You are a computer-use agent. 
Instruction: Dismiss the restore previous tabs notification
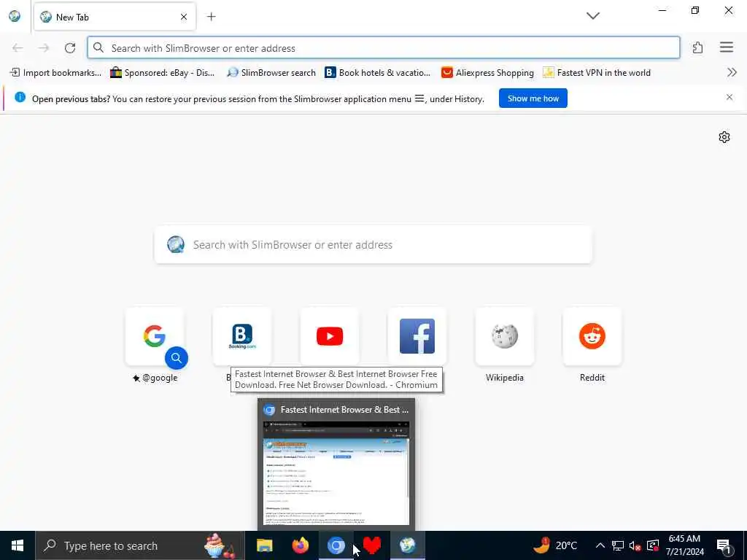[729, 97]
